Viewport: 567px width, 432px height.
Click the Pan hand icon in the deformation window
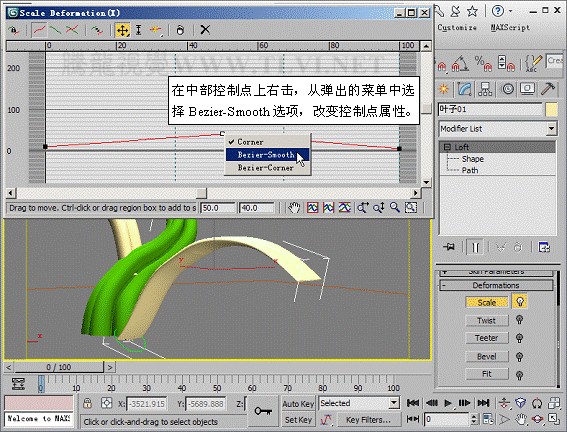(x=294, y=208)
